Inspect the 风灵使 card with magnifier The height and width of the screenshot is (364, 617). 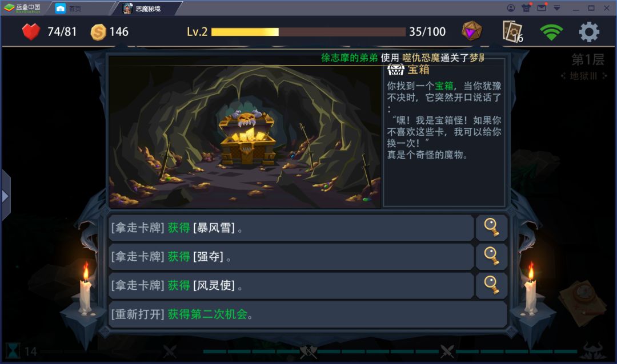point(491,285)
